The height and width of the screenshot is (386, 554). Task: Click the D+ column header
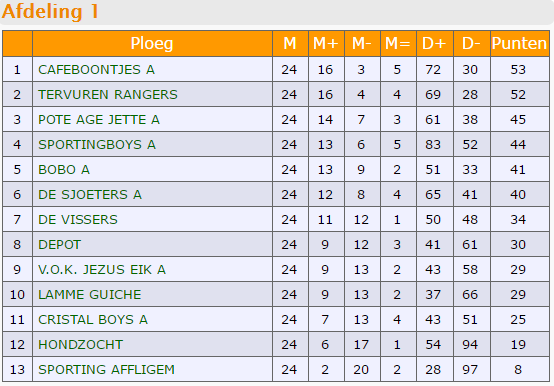pos(435,44)
